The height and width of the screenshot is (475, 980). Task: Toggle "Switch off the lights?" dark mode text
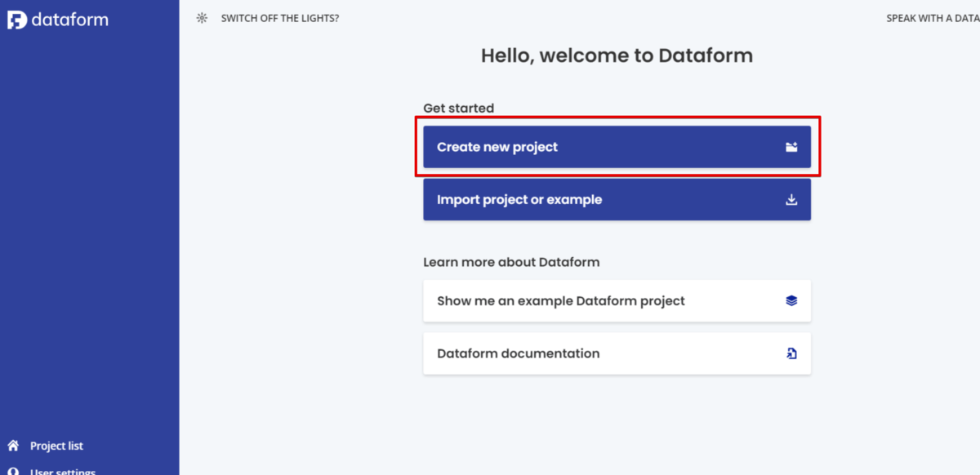click(x=279, y=18)
